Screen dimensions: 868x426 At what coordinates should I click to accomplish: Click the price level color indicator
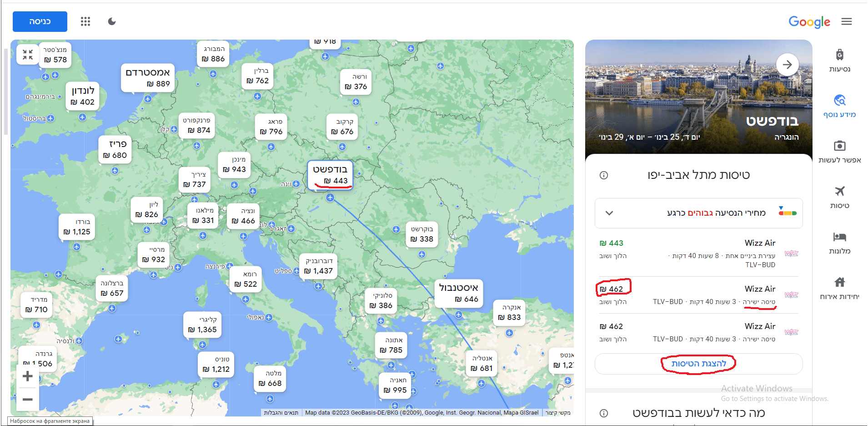787,212
